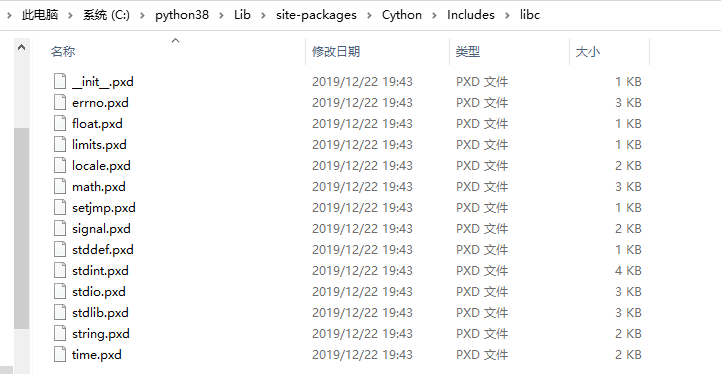Open the chevron dropdown after site-packages

(369, 16)
